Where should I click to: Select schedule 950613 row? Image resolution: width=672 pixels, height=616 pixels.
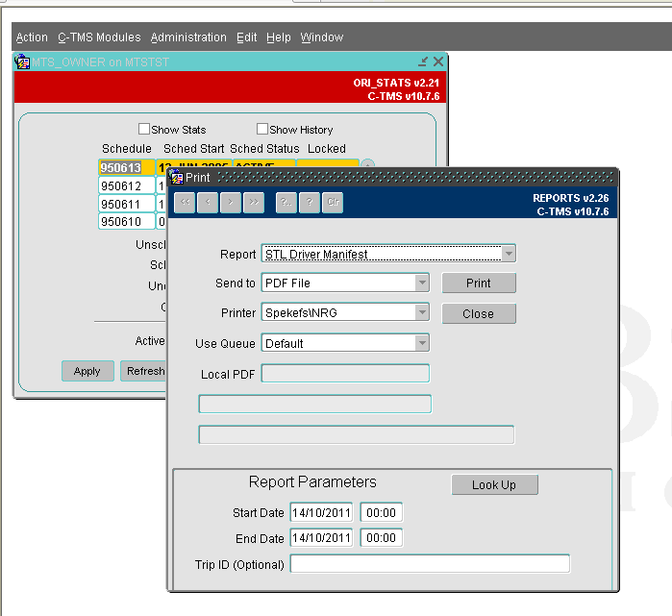pyautogui.click(x=127, y=167)
